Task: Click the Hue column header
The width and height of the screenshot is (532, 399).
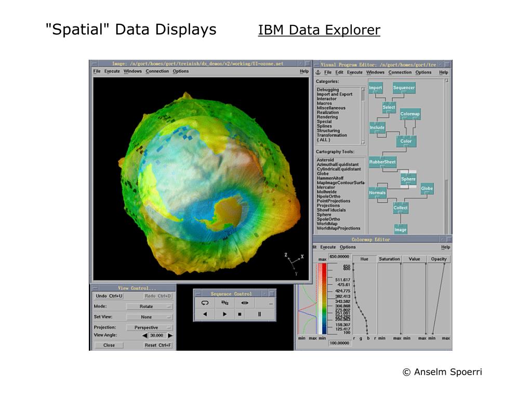Action: tap(364, 259)
